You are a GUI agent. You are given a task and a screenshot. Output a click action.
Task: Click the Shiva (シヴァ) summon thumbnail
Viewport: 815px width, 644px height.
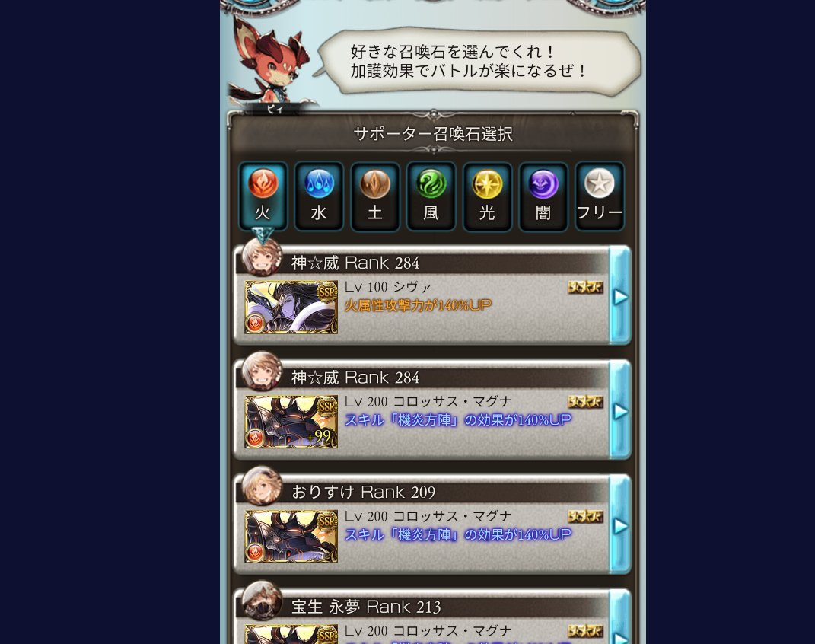click(291, 307)
